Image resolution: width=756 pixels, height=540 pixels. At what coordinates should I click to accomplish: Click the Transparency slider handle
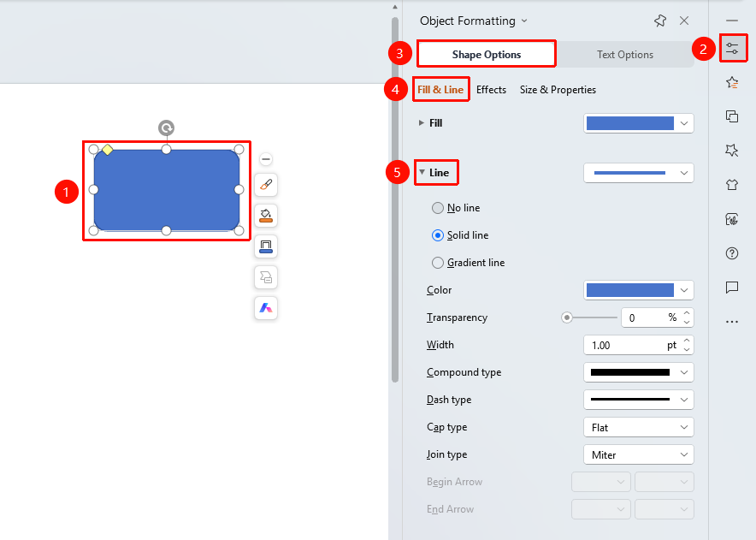click(x=567, y=317)
